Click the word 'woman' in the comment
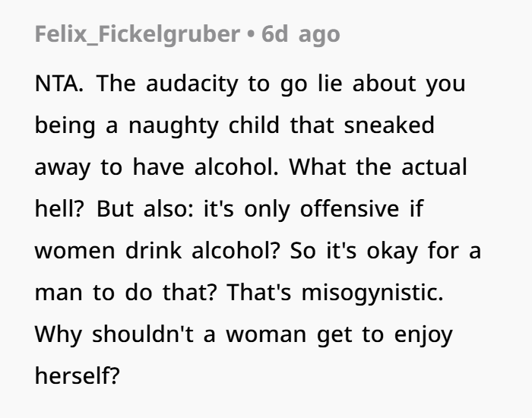Image resolution: width=532 pixels, height=418 pixels. click(x=266, y=334)
